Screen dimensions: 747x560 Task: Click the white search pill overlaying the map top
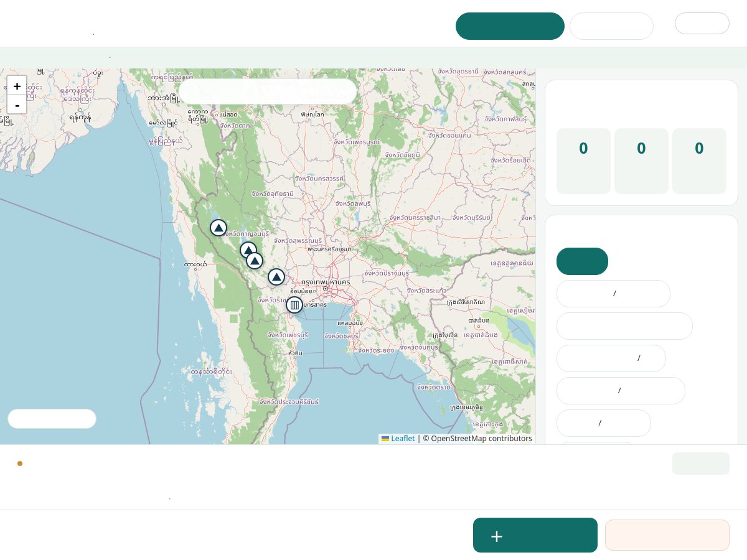point(268,91)
